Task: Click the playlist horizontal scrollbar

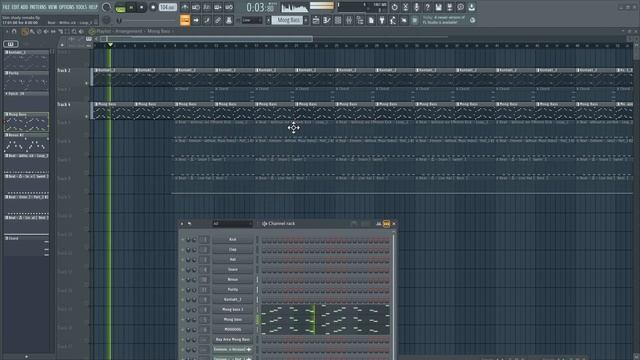Action: tap(207, 39)
